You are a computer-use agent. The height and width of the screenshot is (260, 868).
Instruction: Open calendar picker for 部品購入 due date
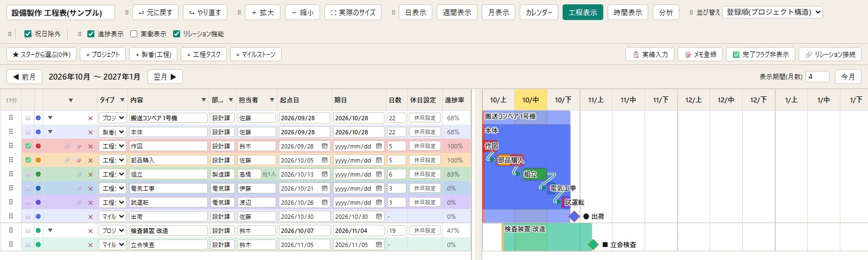(379, 160)
